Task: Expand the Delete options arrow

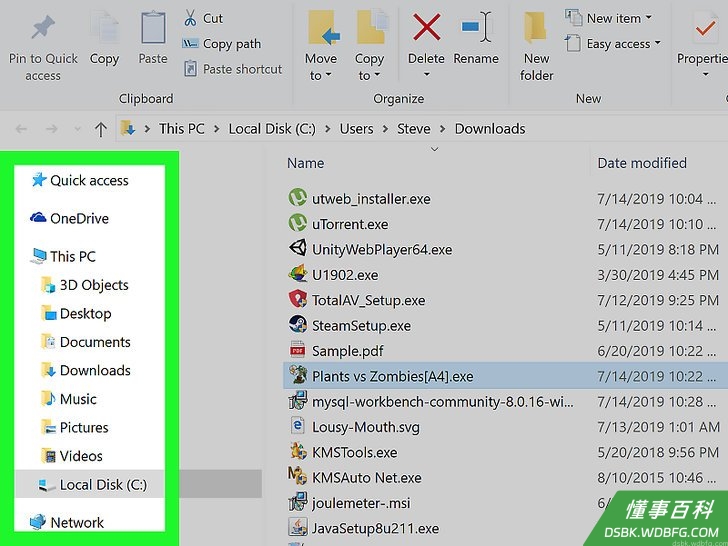Action: [426, 74]
